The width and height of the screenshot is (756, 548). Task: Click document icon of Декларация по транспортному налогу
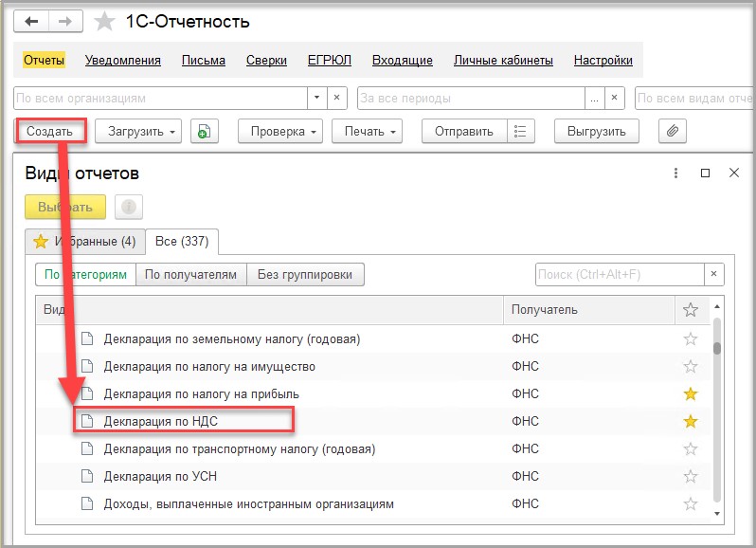click(x=87, y=448)
